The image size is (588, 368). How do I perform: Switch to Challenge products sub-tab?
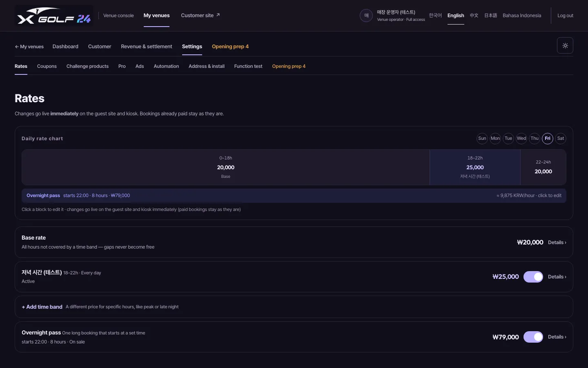click(x=87, y=66)
